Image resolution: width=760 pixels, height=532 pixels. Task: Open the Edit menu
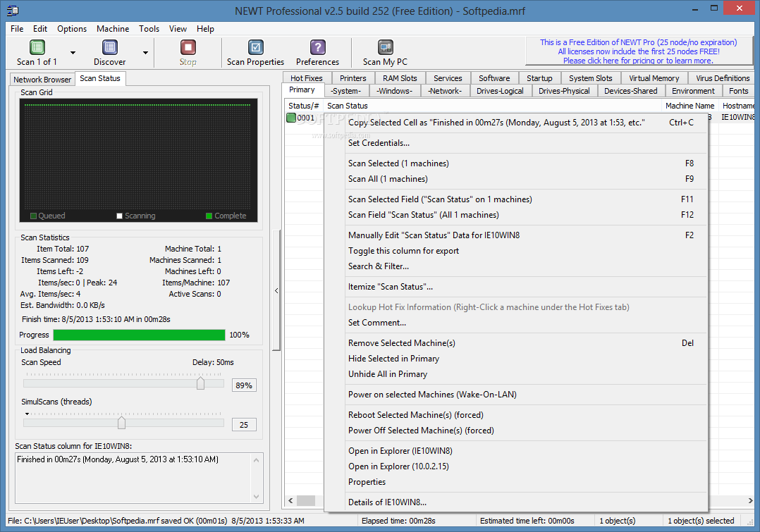click(40, 29)
